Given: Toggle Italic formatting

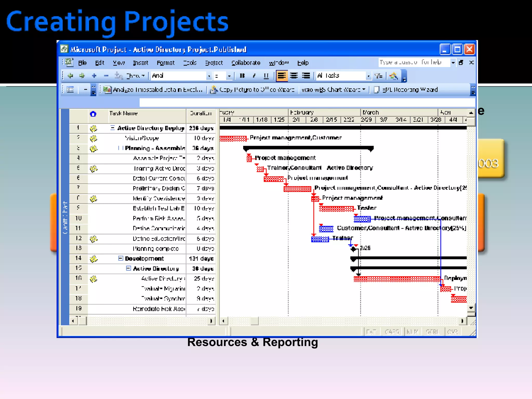Looking at the screenshot, I should 254,76.
